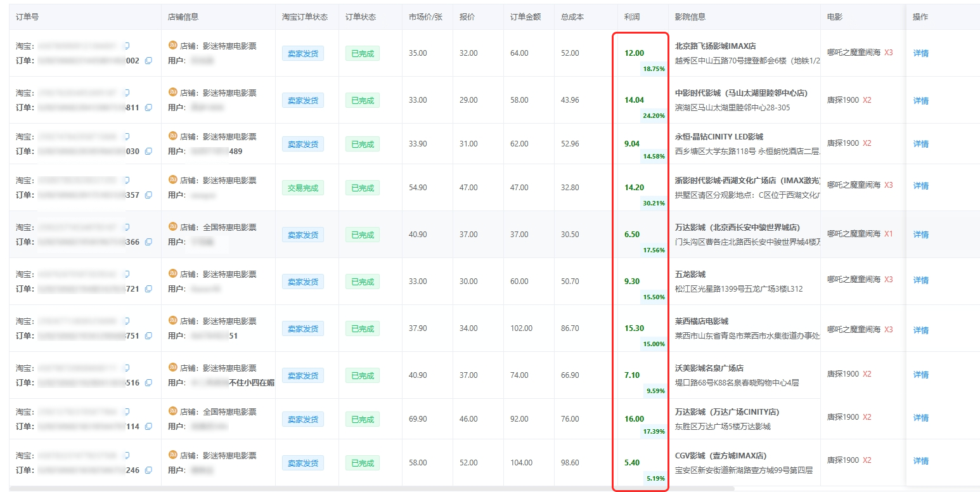Screen dimensions: 980x492
Task: Select the cinema name 五龙影城
Action: tap(690, 275)
